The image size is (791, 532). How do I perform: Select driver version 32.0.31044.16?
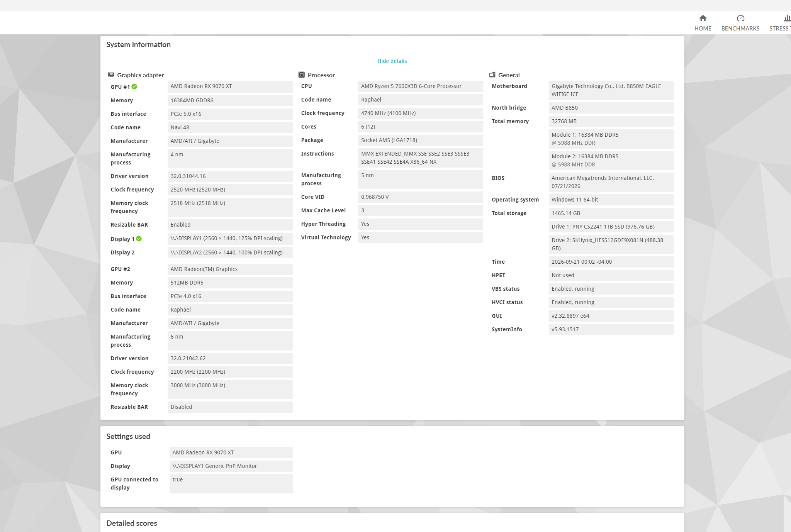pos(230,176)
